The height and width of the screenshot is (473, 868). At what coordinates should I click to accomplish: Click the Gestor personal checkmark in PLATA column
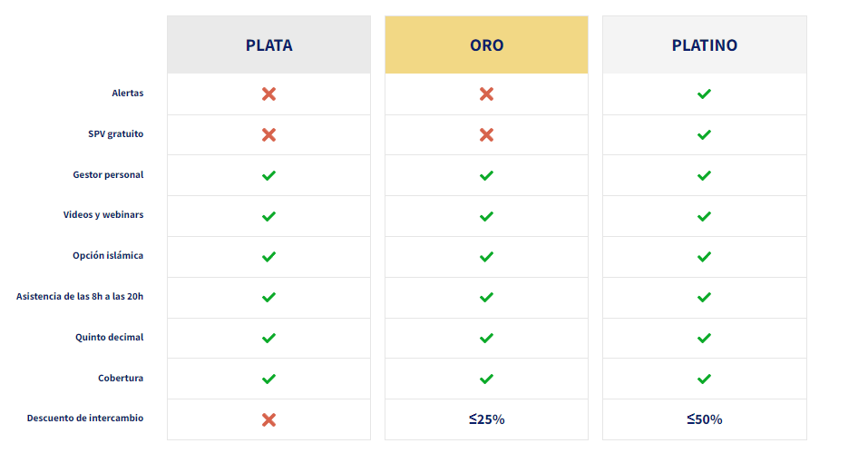click(x=269, y=175)
